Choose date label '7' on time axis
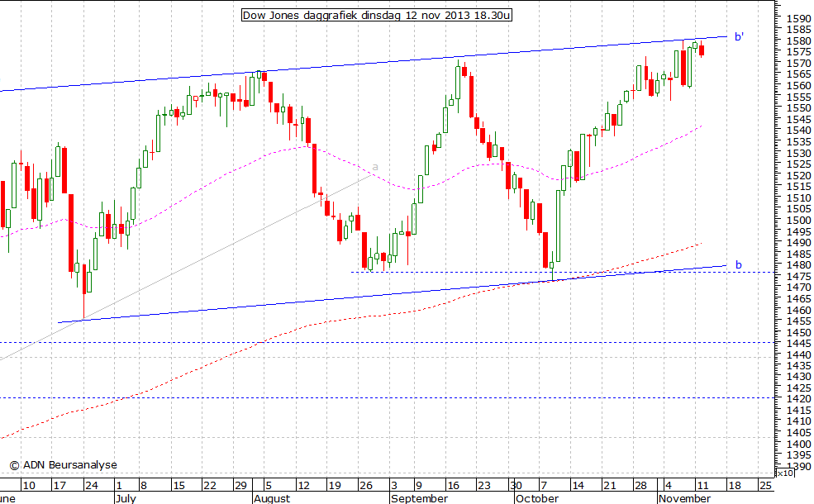The image size is (814, 504). click(544, 485)
